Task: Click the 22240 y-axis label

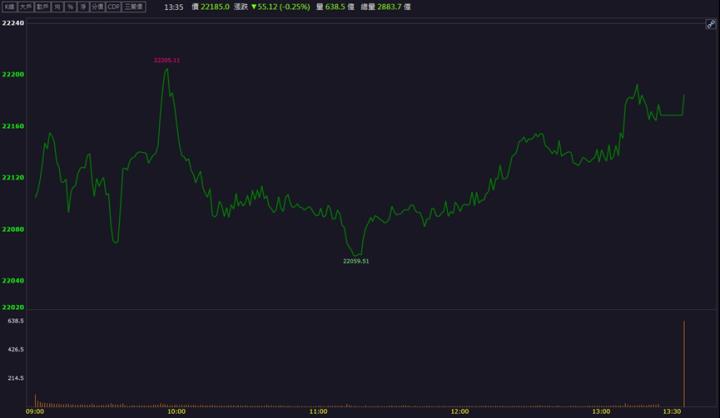Action: (13, 23)
